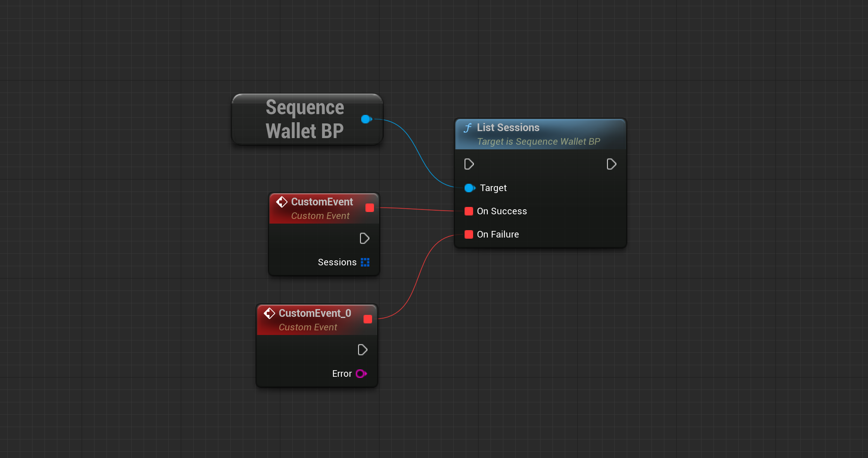Click List Sessions input execution pin
The image size is (868, 458).
469,164
